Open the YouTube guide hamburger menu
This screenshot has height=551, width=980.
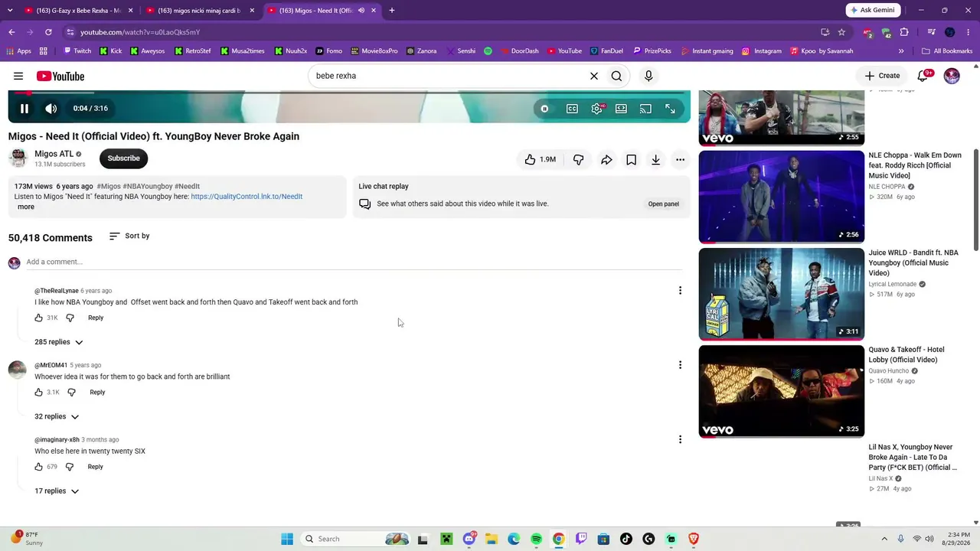18,76
